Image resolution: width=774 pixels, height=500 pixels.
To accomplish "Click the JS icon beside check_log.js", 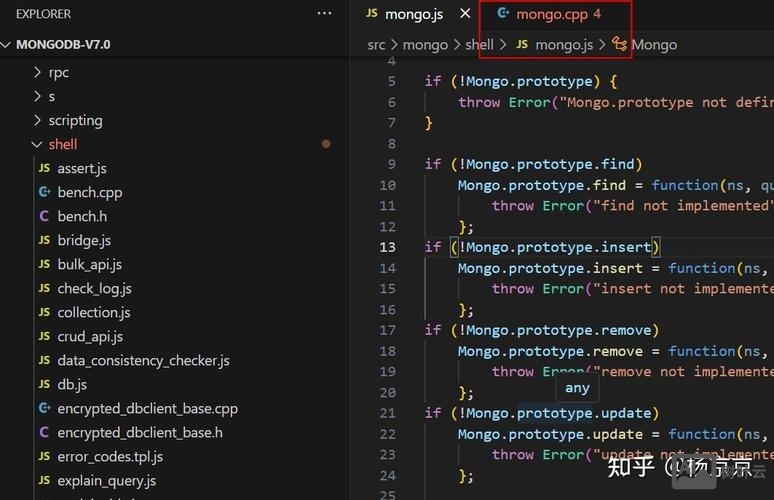I will point(44,288).
